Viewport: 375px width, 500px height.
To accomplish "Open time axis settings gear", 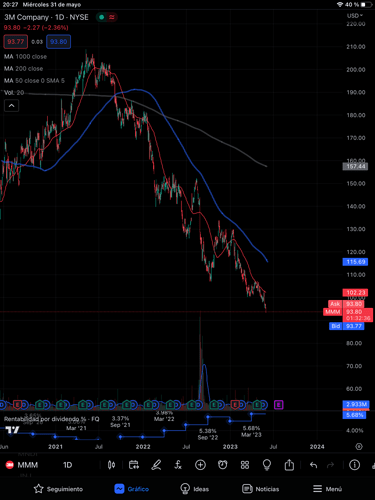I will (359, 446).
